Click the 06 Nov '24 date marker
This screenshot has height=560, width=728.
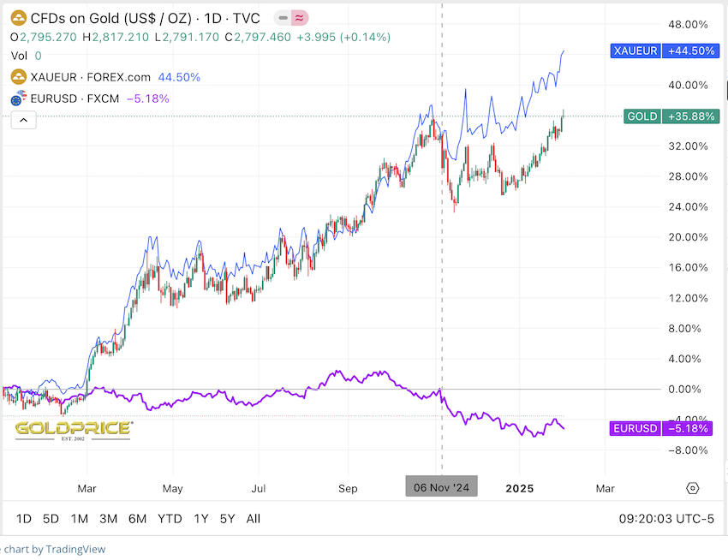click(x=441, y=488)
